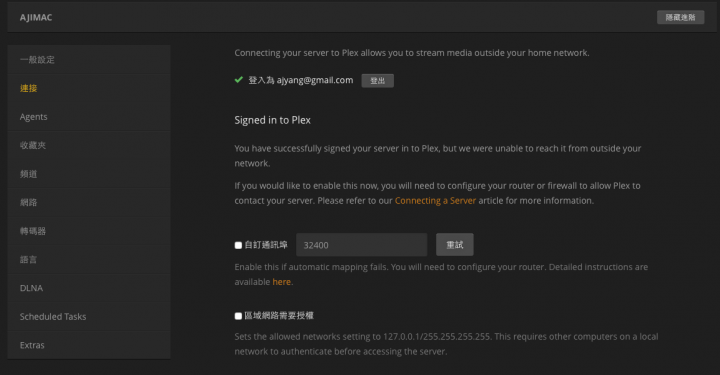The image size is (720, 375).
Task: Enable the 區域網路需要授權 checkbox
Action: coord(238,316)
